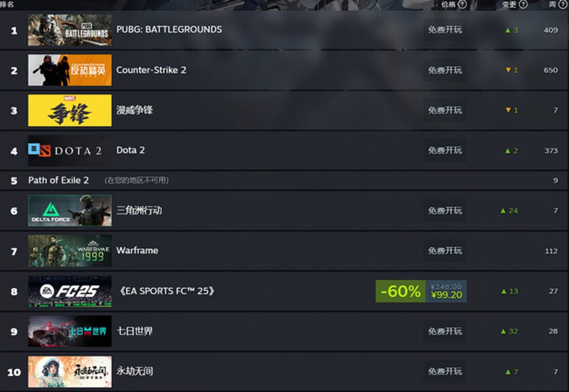Open the 七日世界 game thumbnail
This screenshot has height=392, width=569.
69,331
